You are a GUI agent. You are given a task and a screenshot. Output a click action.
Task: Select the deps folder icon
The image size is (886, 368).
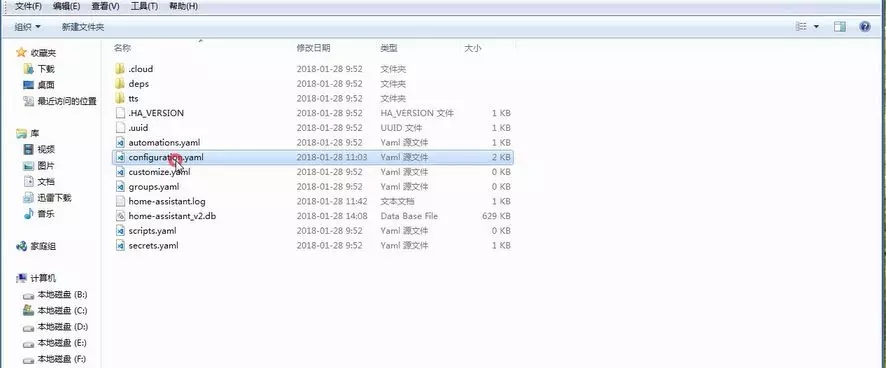120,84
